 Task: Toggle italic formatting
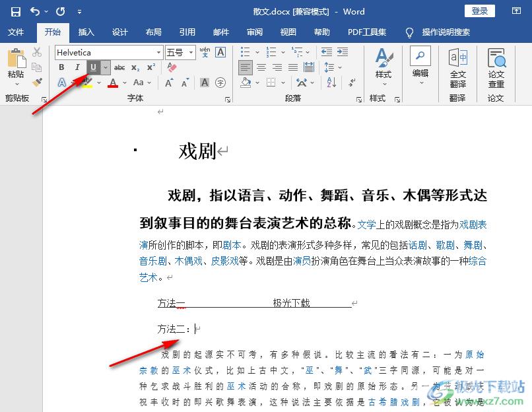(77, 67)
